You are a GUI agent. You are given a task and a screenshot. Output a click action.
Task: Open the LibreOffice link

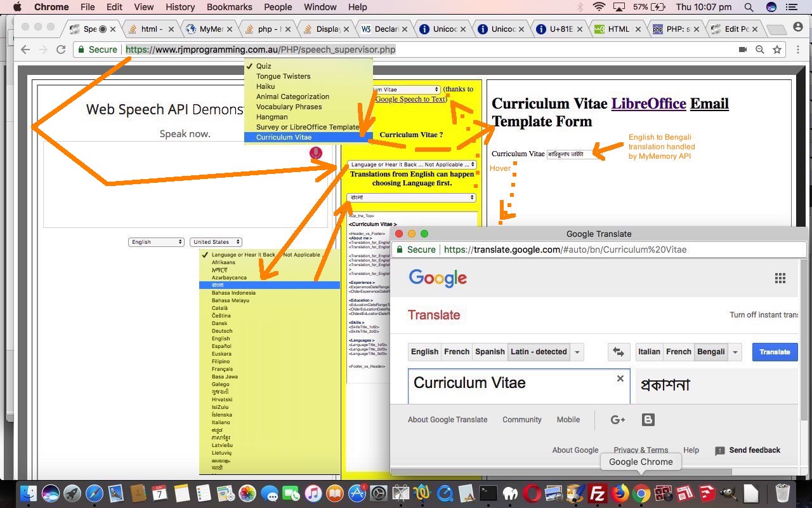click(648, 104)
